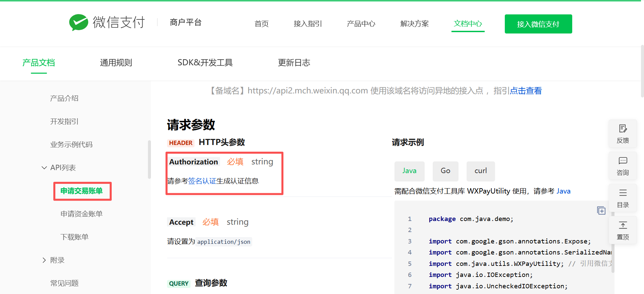This screenshot has height=294, width=644.
Task: Click the HTTP头参数 heading
Action: click(222, 142)
